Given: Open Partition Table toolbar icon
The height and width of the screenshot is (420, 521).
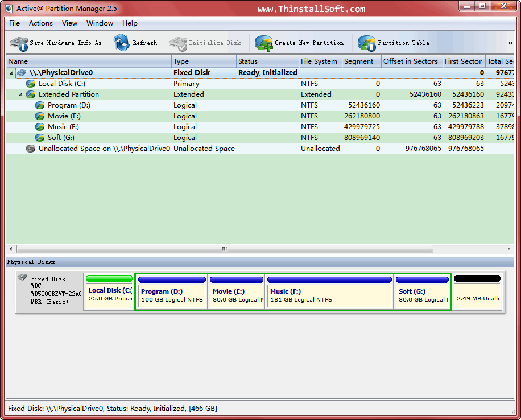Looking at the screenshot, I should click(367, 43).
